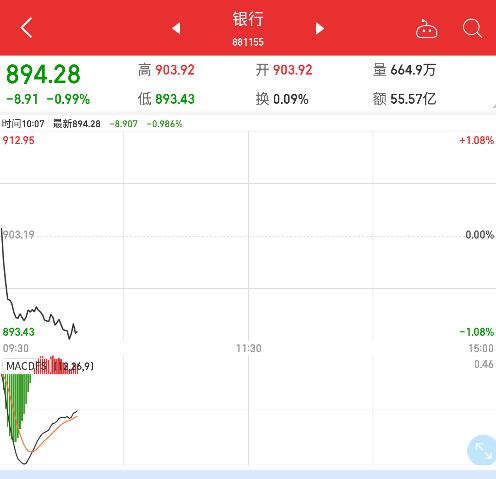Open the robot assistant icon
Viewport: 496px width, 479px height.
[426, 29]
